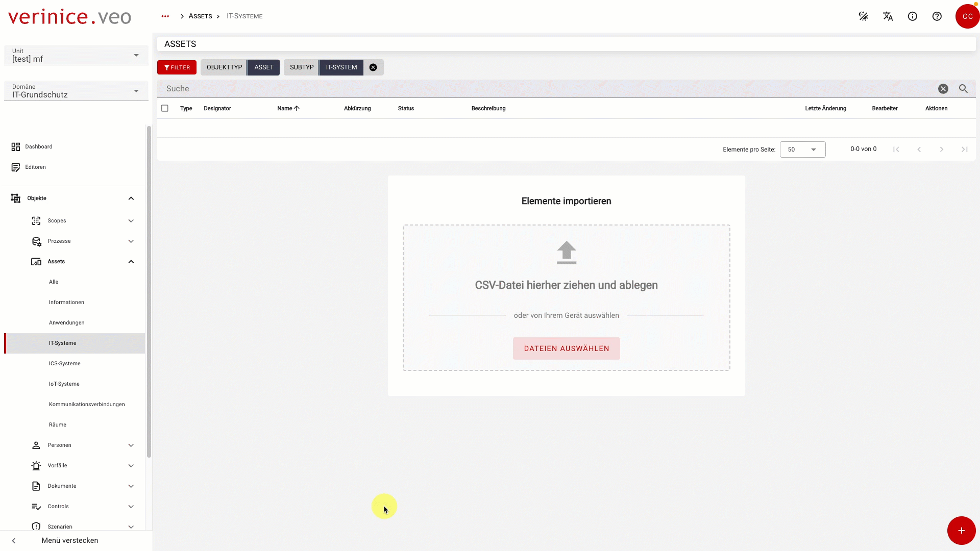This screenshot has width=980, height=551.
Task: Toggle the muted notifications icon
Action: pyautogui.click(x=864, y=16)
